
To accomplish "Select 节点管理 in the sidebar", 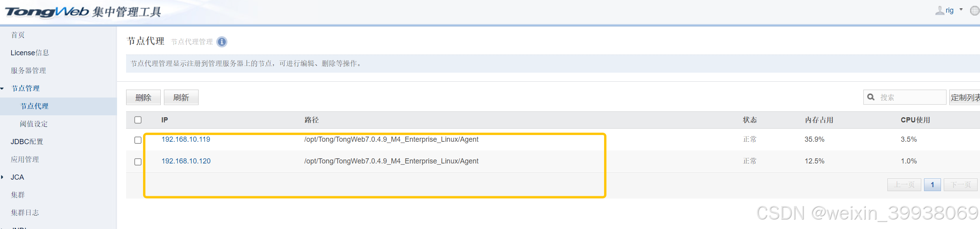I will pos(26,88).
